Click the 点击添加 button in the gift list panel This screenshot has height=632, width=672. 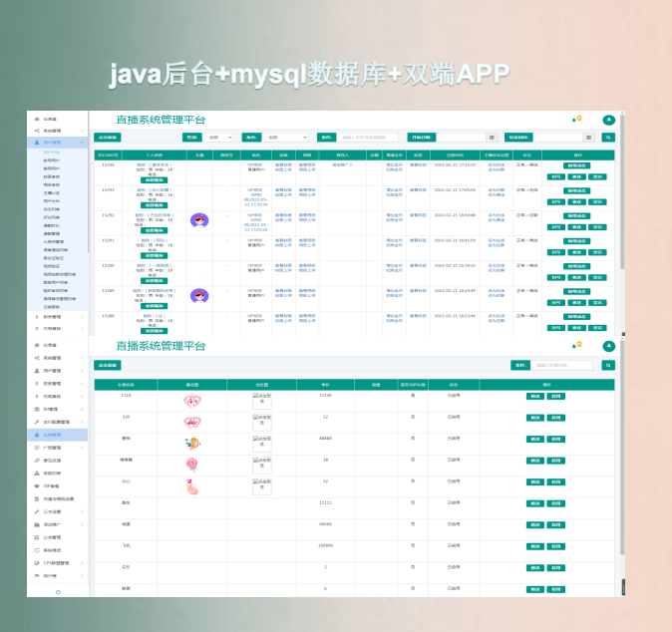(108, 366)
